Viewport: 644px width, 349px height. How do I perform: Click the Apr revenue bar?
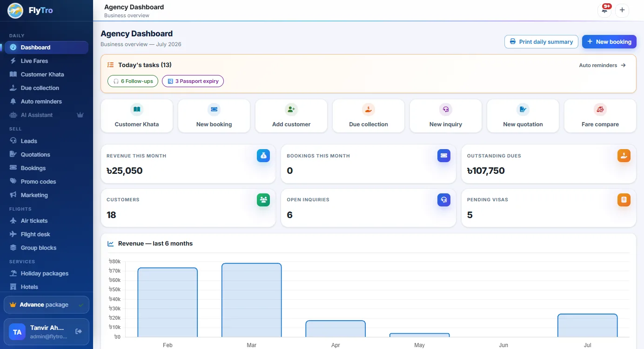[335, 329]
